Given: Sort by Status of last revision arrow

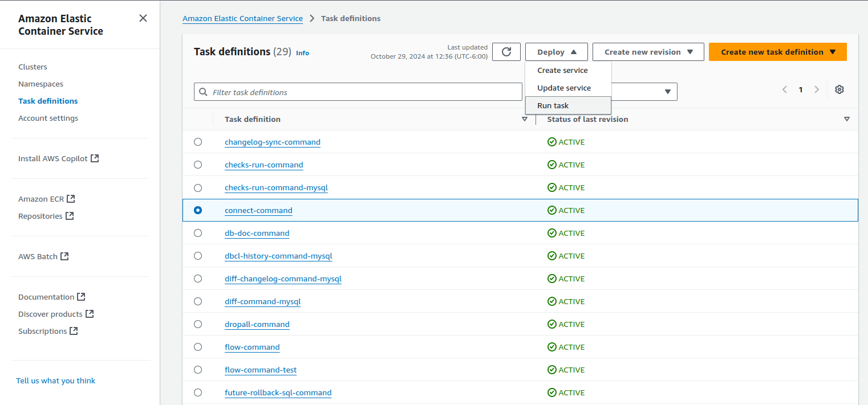Looking at the screenshot, I should click(x=846, y=119).
